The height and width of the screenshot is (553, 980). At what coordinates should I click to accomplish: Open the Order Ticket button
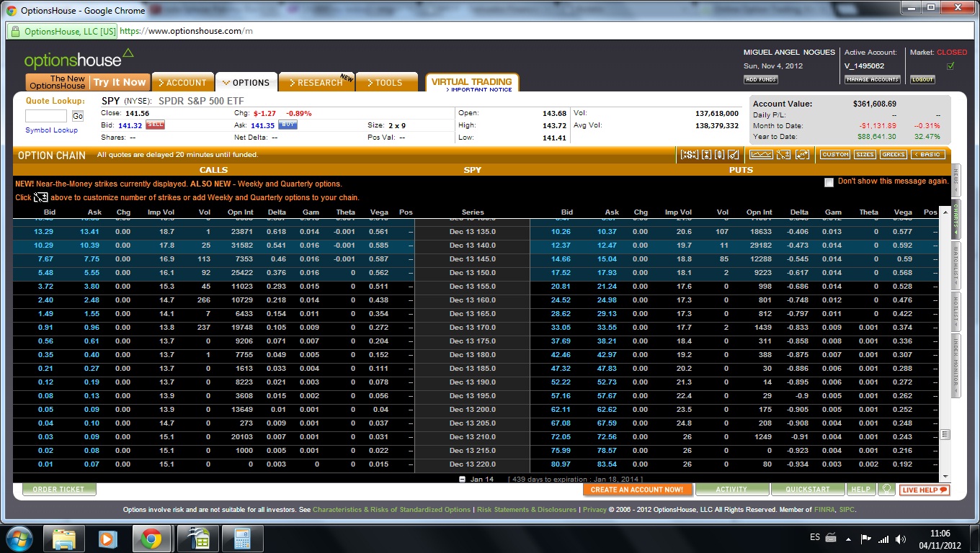[59, 490]
